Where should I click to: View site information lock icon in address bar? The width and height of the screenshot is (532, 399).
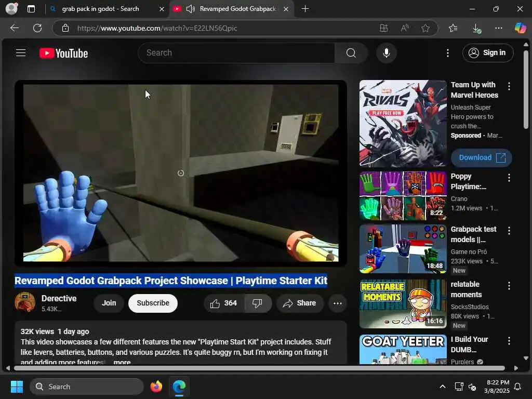coord(65,28)
